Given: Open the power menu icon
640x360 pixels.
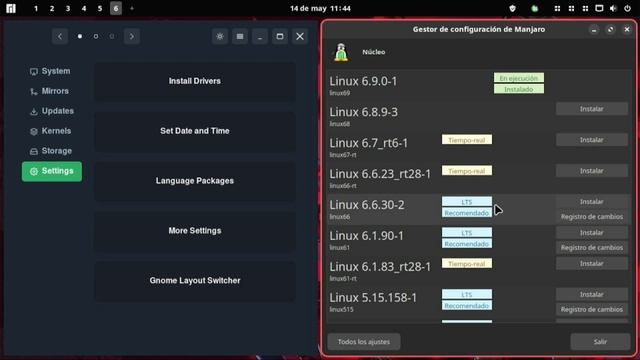Looking at the screenshot, I should (627, 8).
